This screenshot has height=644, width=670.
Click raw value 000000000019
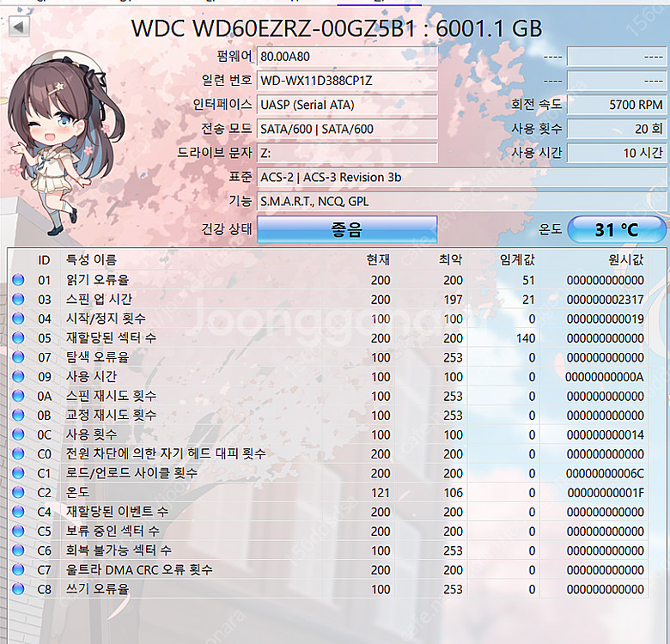pyautogui.click(x=605, y=319)
